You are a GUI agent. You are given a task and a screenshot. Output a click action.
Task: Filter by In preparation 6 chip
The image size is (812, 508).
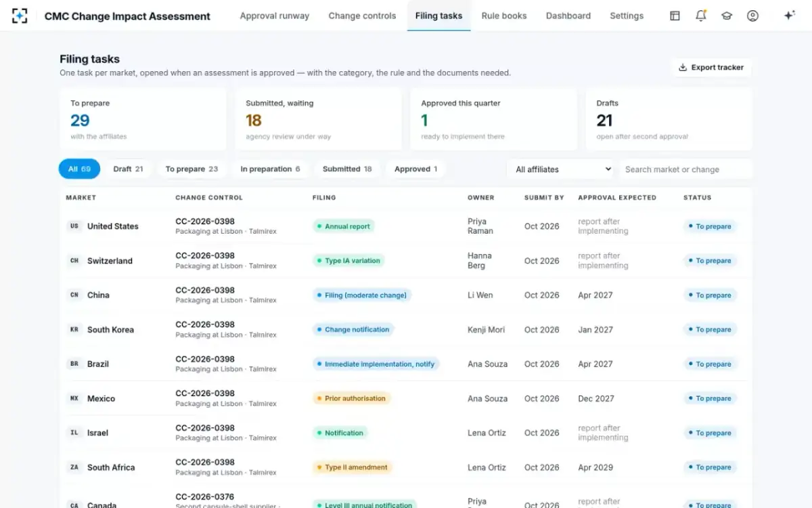270,169
